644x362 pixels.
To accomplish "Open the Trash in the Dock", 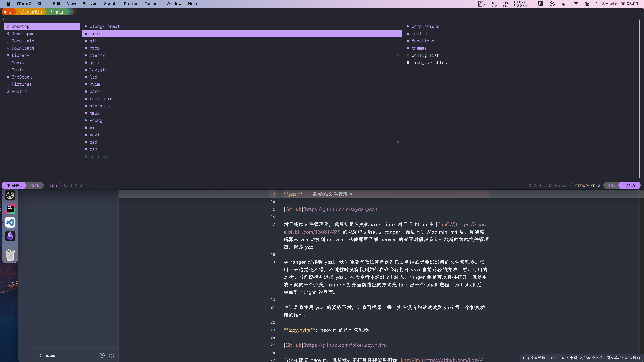I will [x=10, y=255].
